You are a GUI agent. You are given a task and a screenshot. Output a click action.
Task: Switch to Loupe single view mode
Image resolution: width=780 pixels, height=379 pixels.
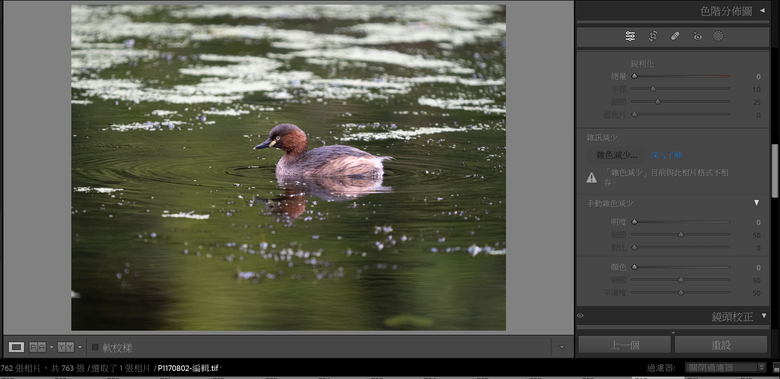[x=16, y=347]
